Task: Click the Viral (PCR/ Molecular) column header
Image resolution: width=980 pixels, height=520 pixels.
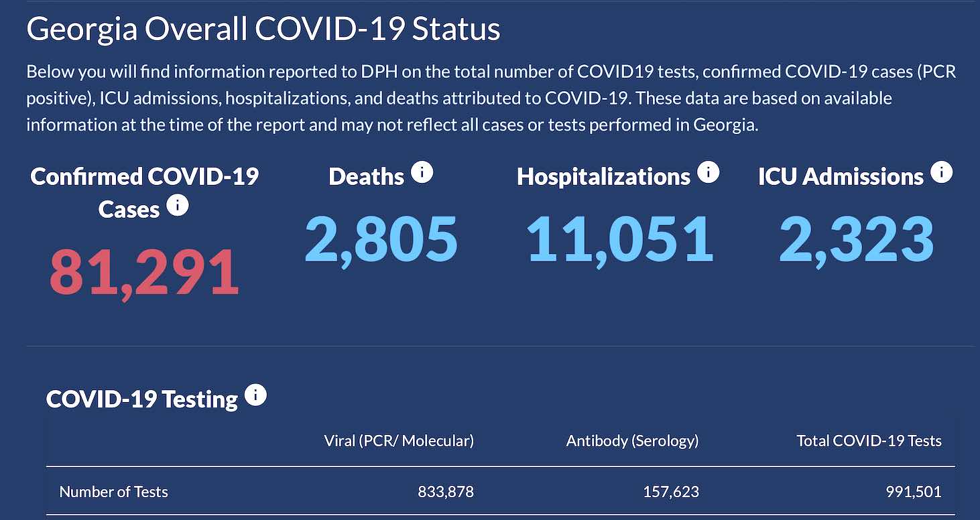Action: click(x=399, y=440)
